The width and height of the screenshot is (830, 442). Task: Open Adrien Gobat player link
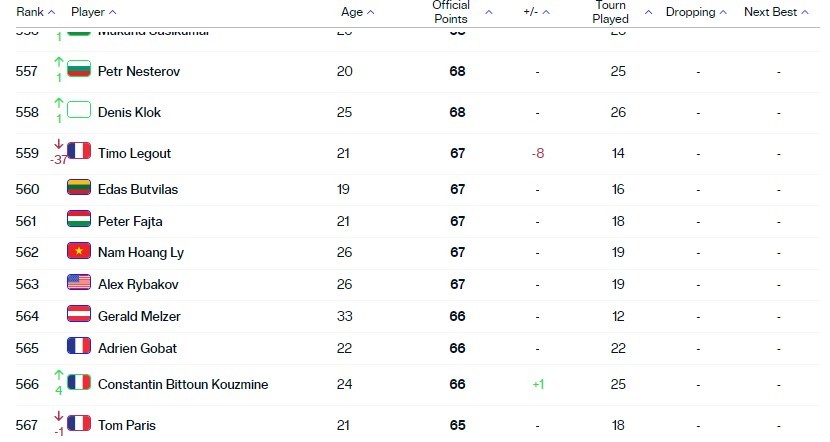point(138,348)
